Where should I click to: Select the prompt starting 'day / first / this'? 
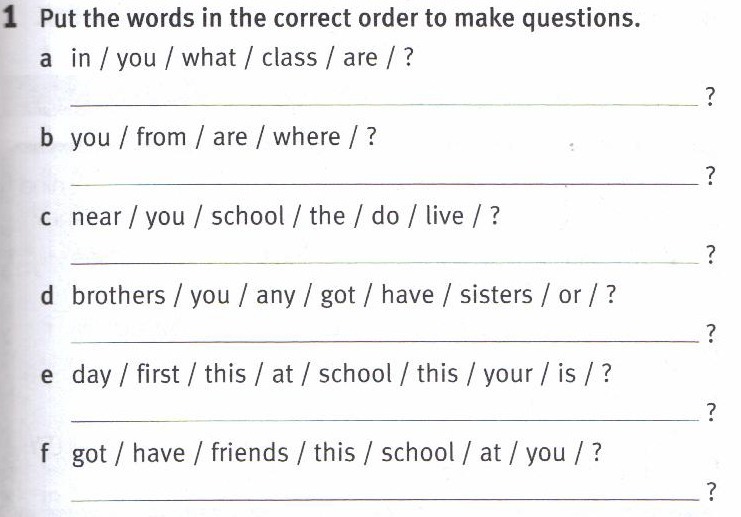click(x=340, y=374)
